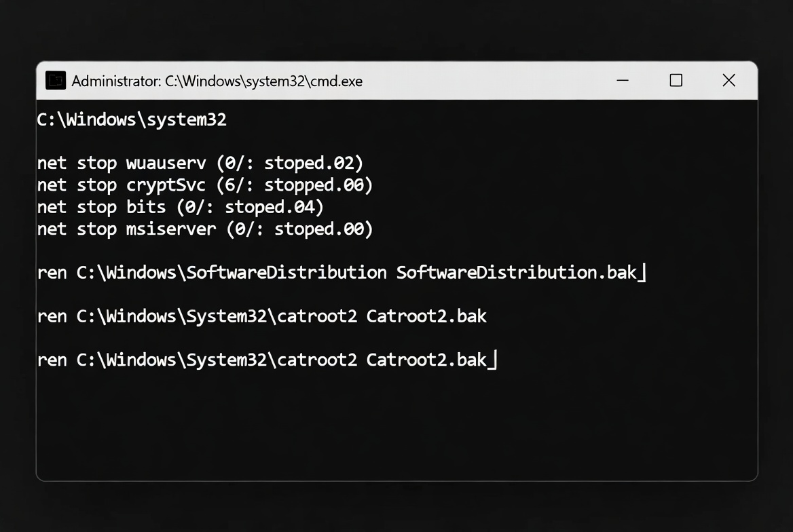Open the console system menu via terminal icon
The height and width of the screenshot is (532, 793).
pyautogui.click(x=54, y=80)
